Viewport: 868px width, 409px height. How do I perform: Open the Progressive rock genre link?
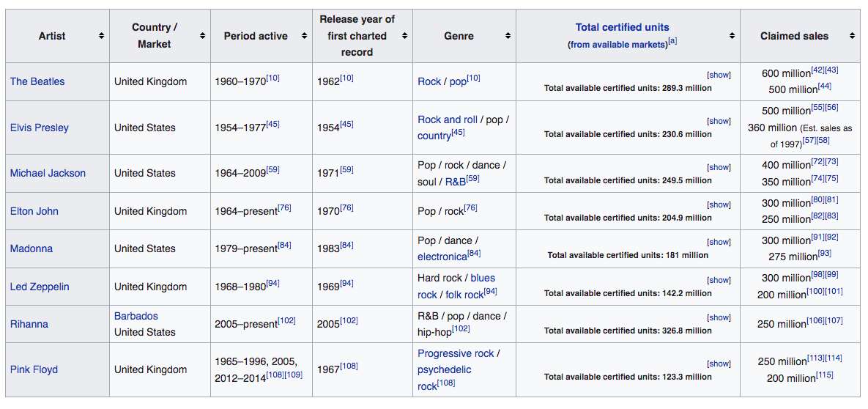(x=456, y=353)
